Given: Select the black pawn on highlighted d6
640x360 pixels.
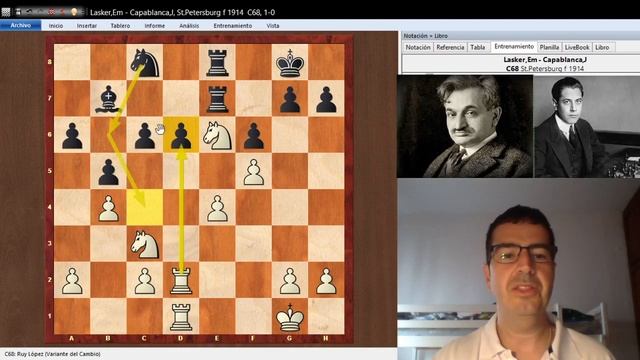Looking at the screenshot, I should (181, 135).
